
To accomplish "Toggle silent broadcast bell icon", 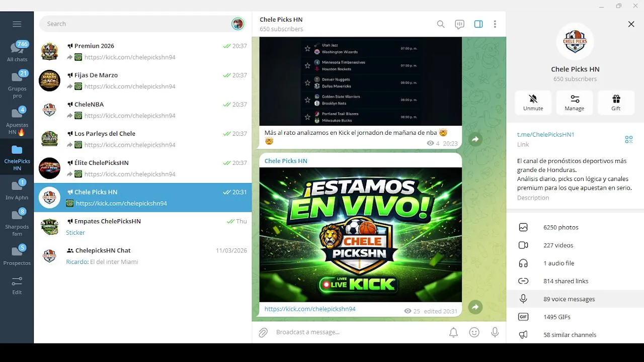I will click(453, 332).
